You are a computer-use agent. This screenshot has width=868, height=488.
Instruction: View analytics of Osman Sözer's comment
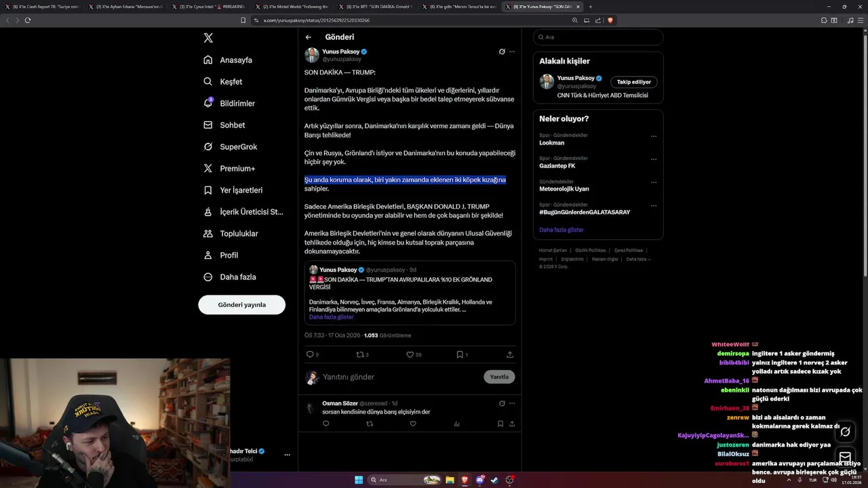456,424
